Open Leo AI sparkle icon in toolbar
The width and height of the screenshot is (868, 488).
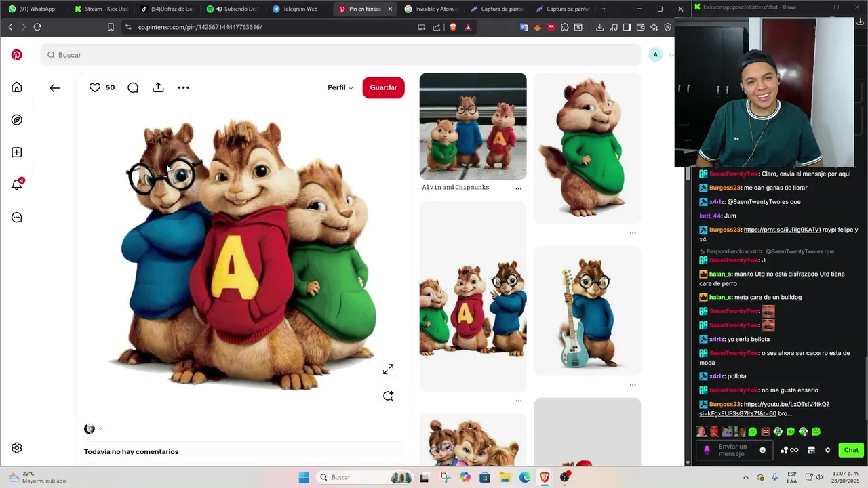(654, 27)
